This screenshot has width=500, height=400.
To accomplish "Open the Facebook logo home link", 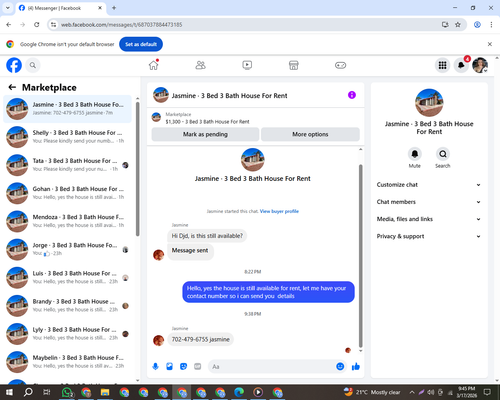I will click(x=14, y=65).
